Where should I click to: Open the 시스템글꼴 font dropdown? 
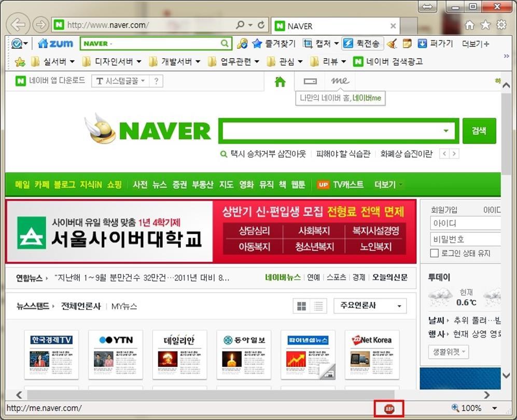[x=120, y=81]
